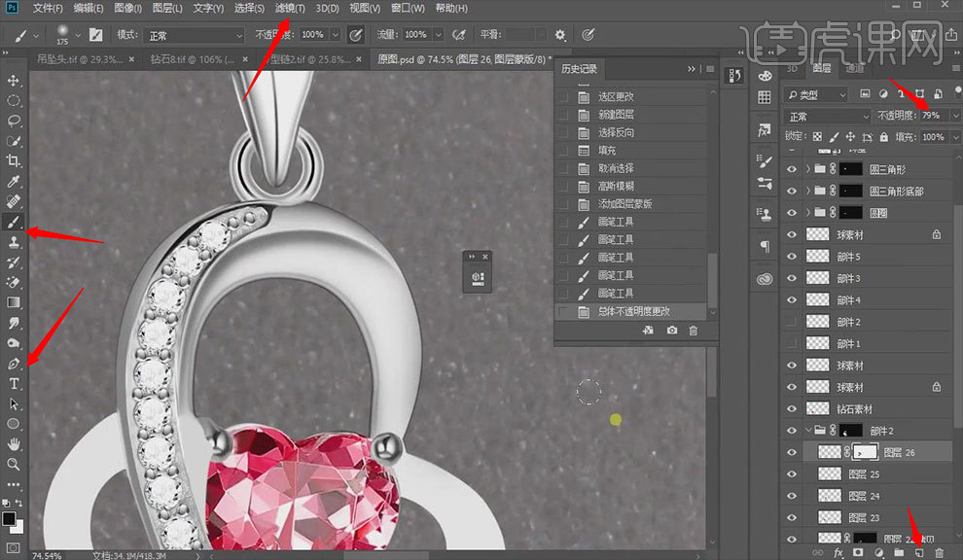Screen dimensions: 963x560
Task: Click the delete layer trash icon
Action: (938, 552)
